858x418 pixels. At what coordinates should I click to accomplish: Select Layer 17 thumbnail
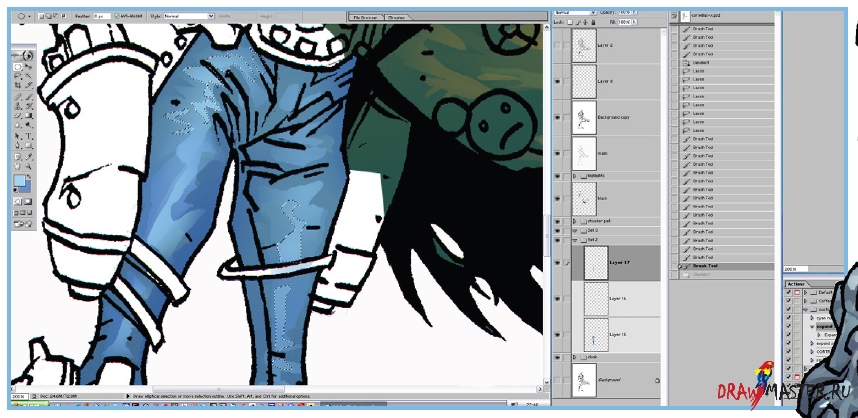point(596,263)
